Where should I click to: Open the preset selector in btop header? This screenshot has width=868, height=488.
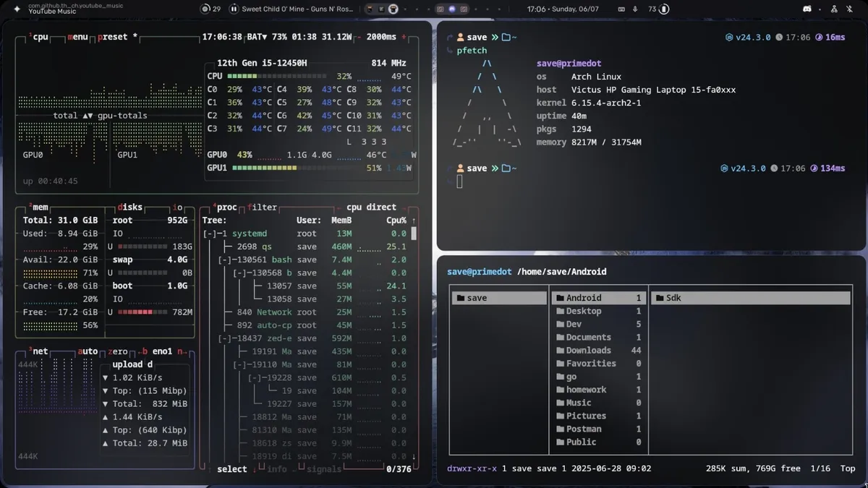click(x=112, y=36)
